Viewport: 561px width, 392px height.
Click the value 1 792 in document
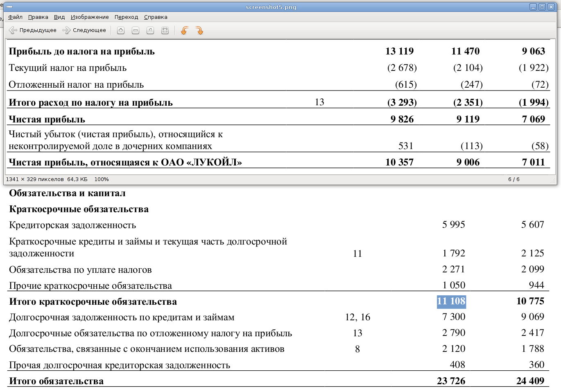(454, 253)
